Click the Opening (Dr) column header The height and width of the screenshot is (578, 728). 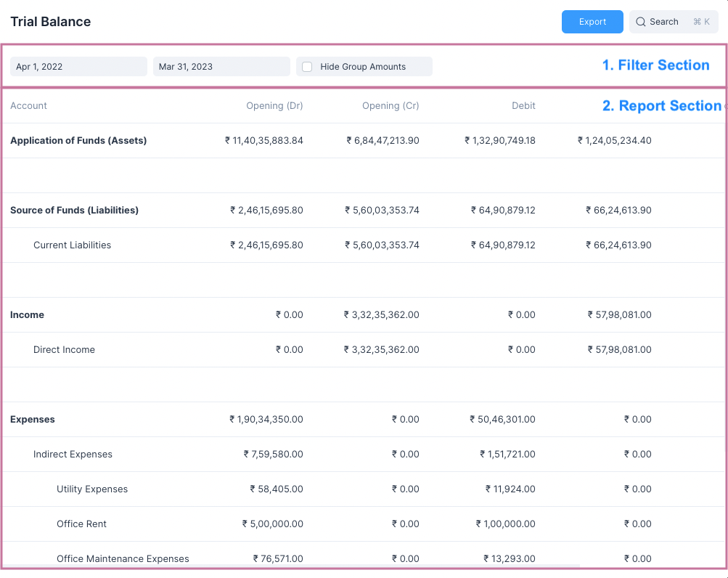tap(274, 106)
